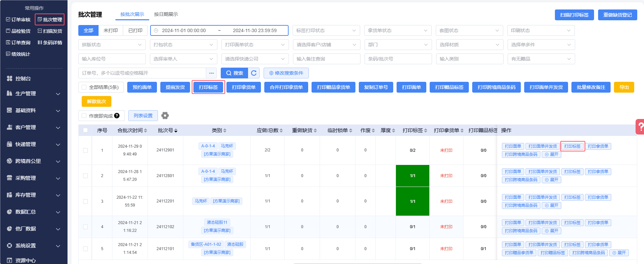
Task: Select the checkbox for batch 24112901 row
Action: click(85, 150)
